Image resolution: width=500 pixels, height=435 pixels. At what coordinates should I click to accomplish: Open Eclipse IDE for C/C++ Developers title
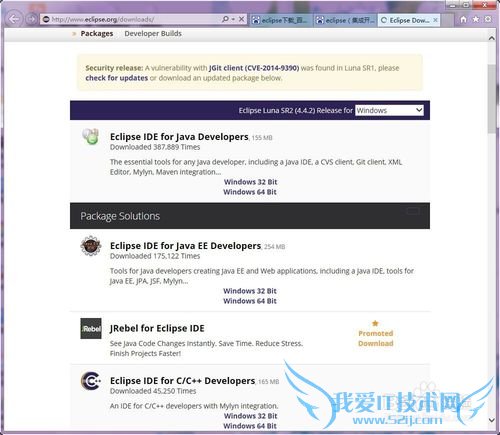point(182,381)
